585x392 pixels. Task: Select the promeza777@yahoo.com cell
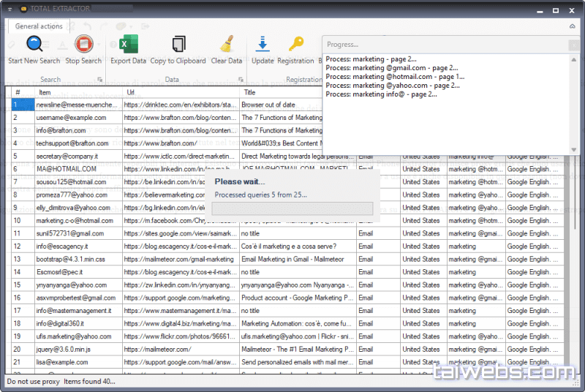(78, 195)
